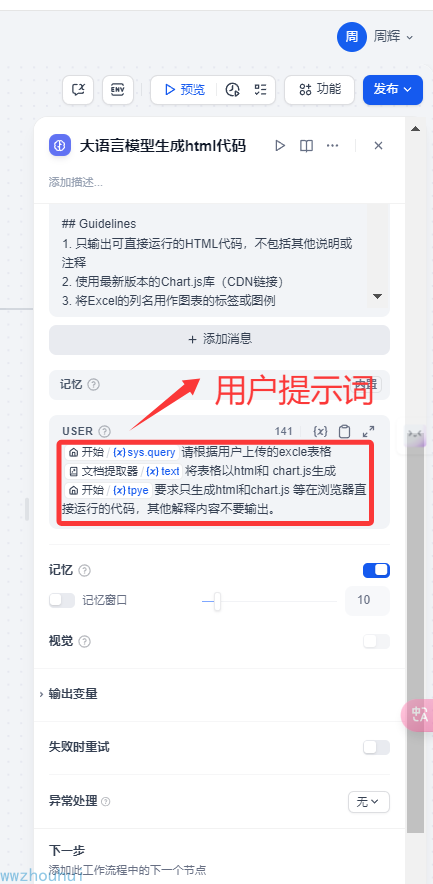The image size is (433, 884).
Task: Open the run history clock icon
Action: coord(232,90)
